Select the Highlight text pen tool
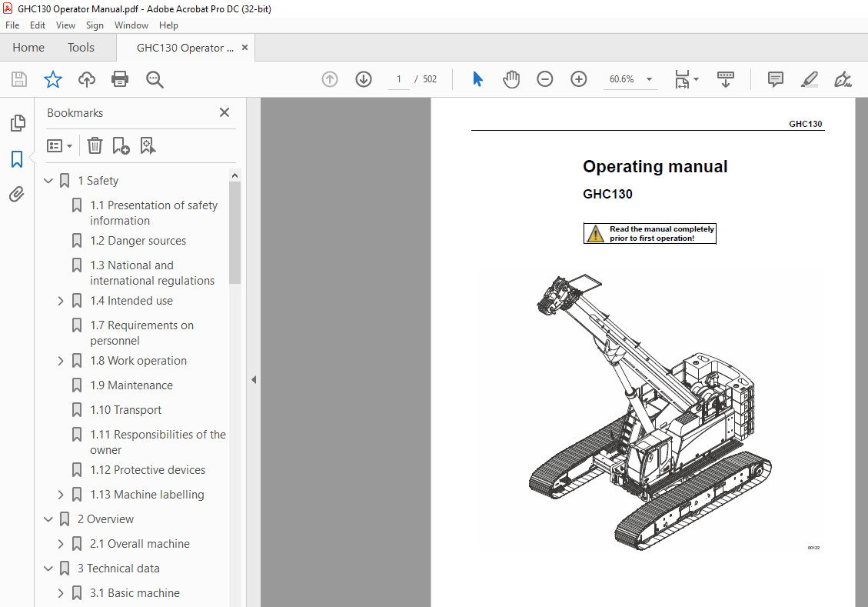The image size is (868, 607). [x=810, y=79]
